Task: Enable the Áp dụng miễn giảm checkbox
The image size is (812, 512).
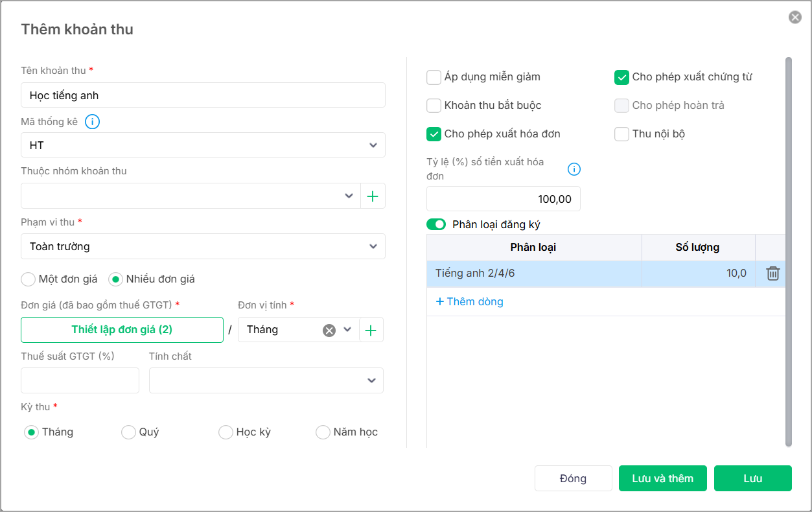Action: click(434, 78)
